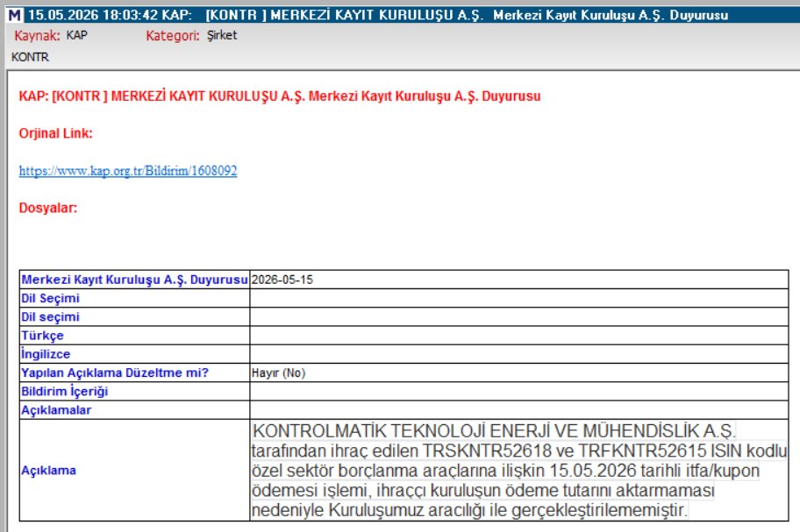The image size is (800, 532).
Task: Click the 'Açıklamalar' row label
Action: point(56,410)
